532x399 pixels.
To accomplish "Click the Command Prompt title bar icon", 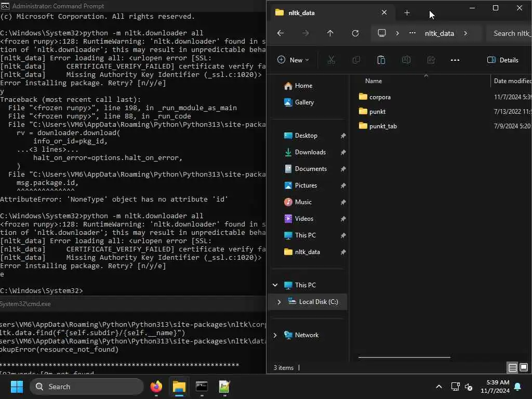I will pyautogui.click(x=5, y=6).
